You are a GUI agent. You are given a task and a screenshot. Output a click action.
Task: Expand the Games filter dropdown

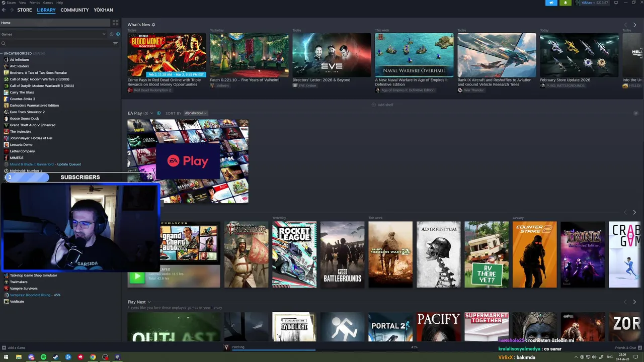[x=104, y=34]
